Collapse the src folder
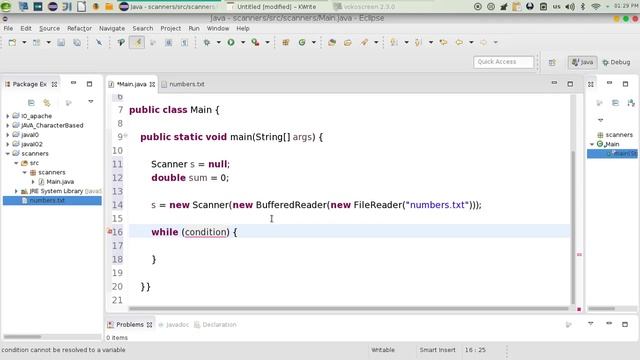The width and height of the screenshot is (640, 360). (x=16, y=163)
